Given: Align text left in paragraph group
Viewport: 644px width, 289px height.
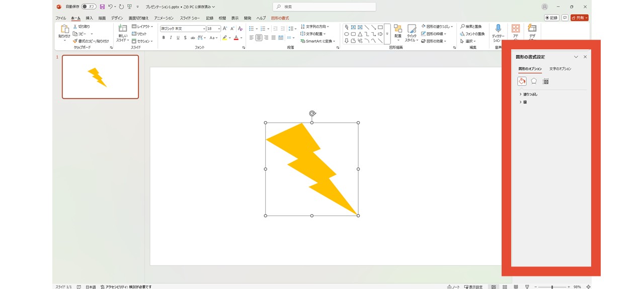Looking at the screenshot, I should (x=252, y=38).
